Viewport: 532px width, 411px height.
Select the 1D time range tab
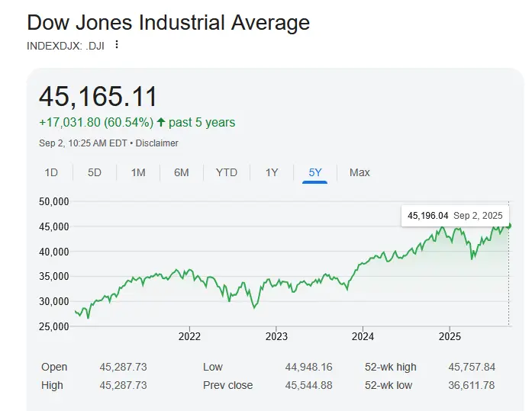(51, 172)
